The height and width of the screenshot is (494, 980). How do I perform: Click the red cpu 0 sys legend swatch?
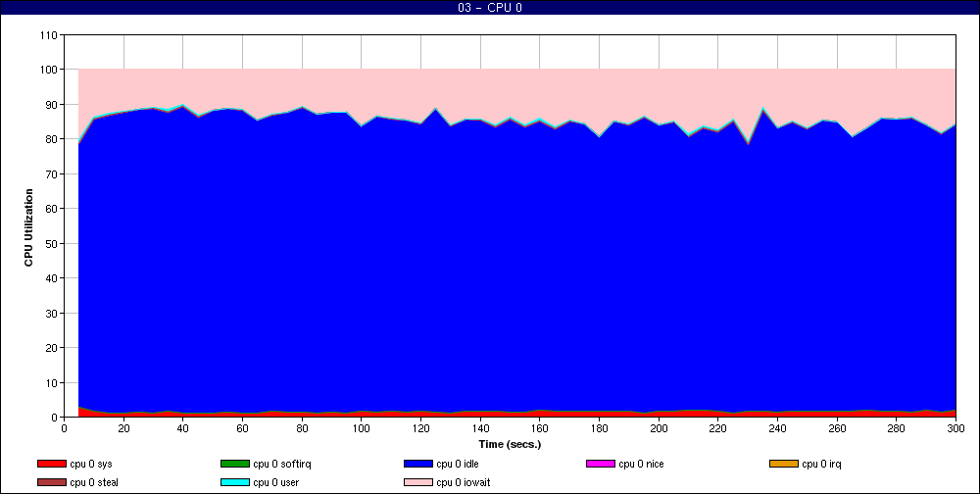tap(51, 464)
